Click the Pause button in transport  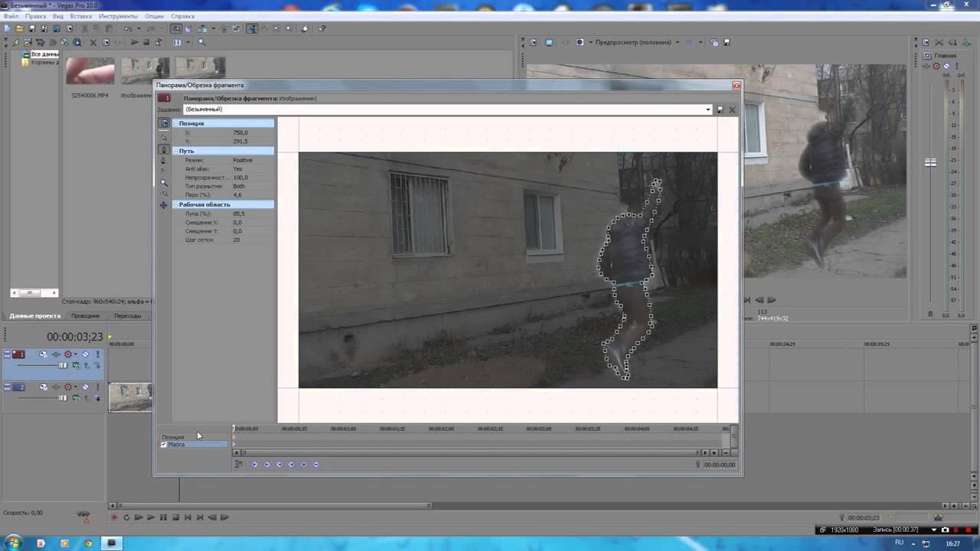coord(163,517)
